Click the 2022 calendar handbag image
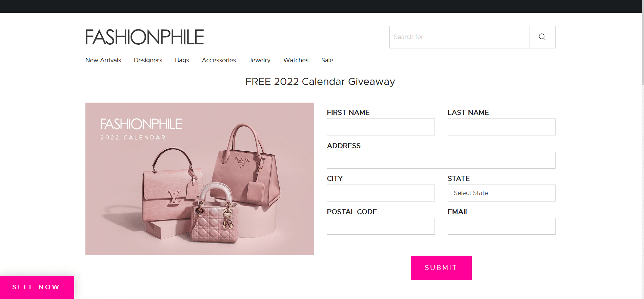644x299 pixels. pyautogui.click(x=200, y=179)
